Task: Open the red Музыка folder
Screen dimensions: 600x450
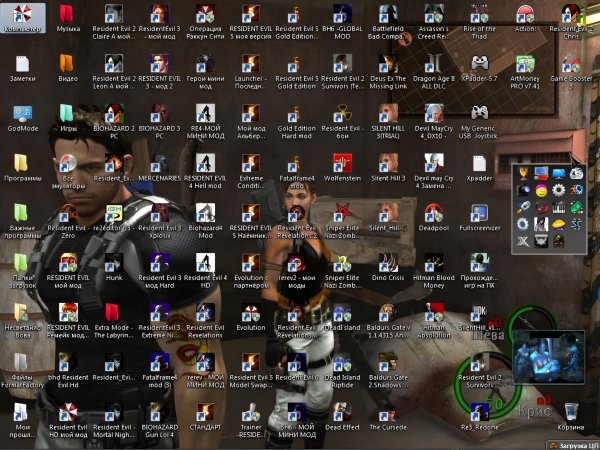Action: pos(68,18)
